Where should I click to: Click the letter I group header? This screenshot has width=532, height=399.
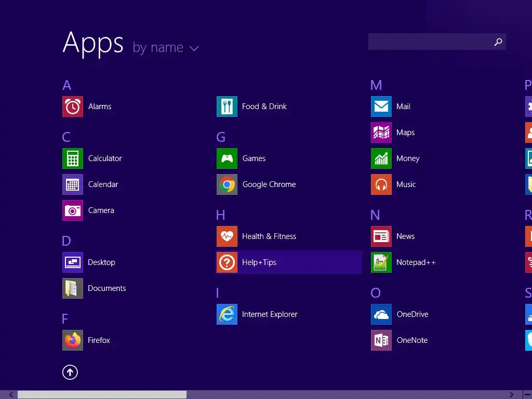218,293
